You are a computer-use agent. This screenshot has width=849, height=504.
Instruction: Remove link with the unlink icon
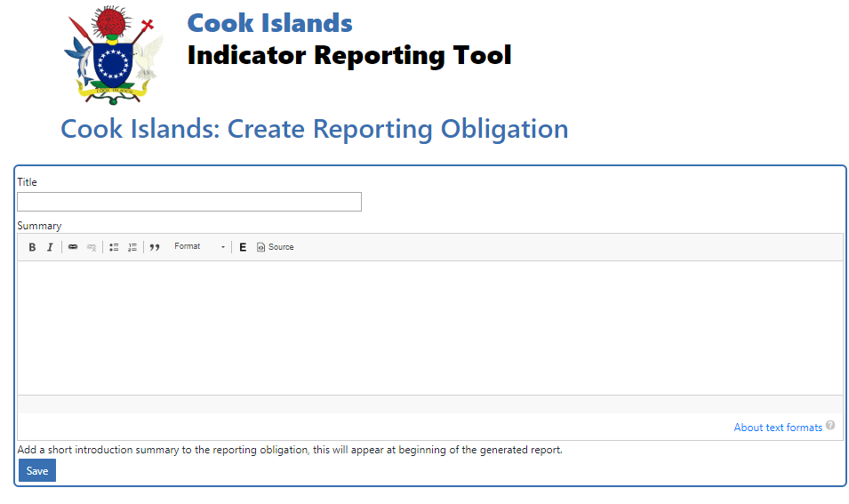click(x=92, y=247)
